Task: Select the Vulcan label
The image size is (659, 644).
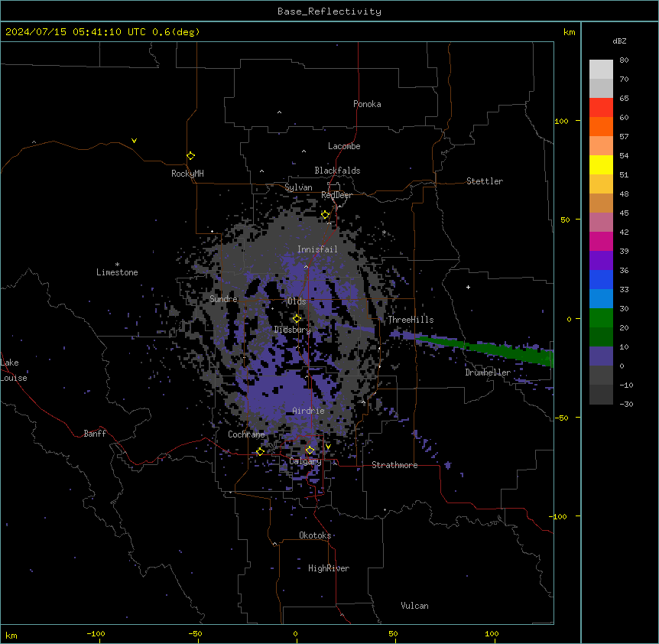Action: point(414,606)
